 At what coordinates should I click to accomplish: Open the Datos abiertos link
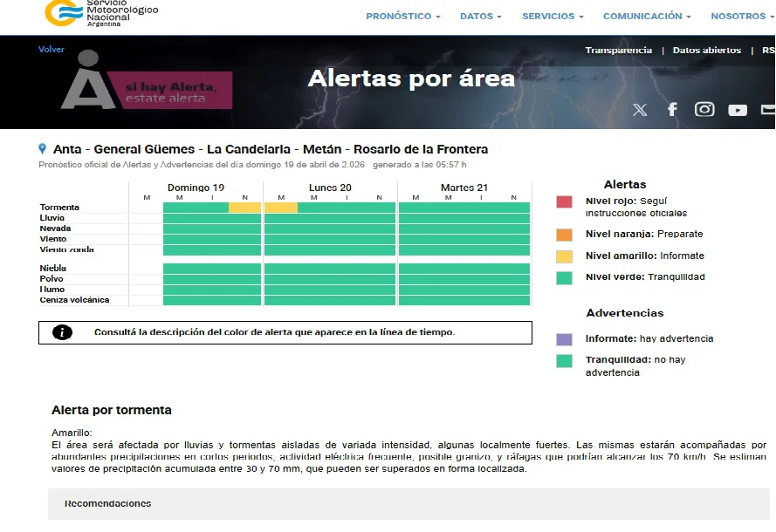(x=707, y=50)
